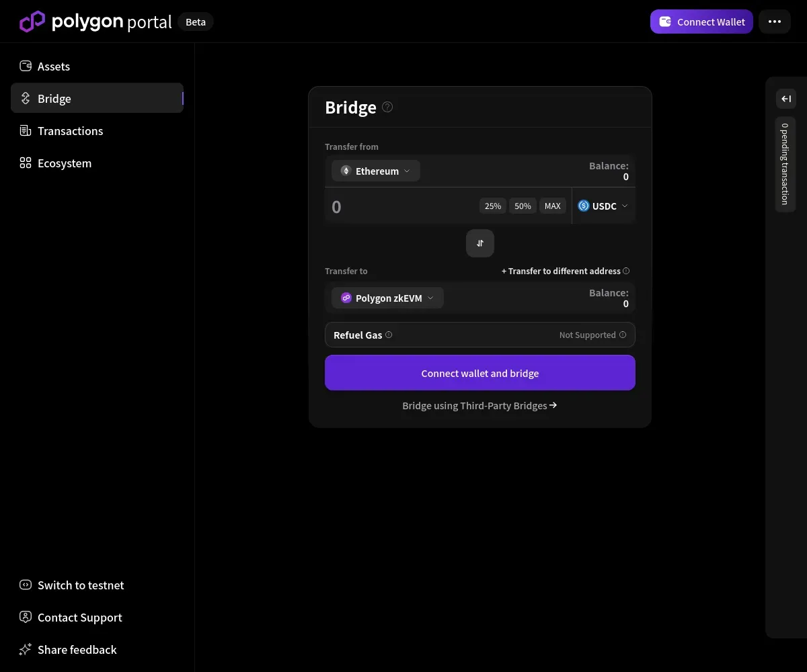This screenshot has height=672, width=807.
Task: Click info icon beside Transfer to different address
Action: [626, 271]
